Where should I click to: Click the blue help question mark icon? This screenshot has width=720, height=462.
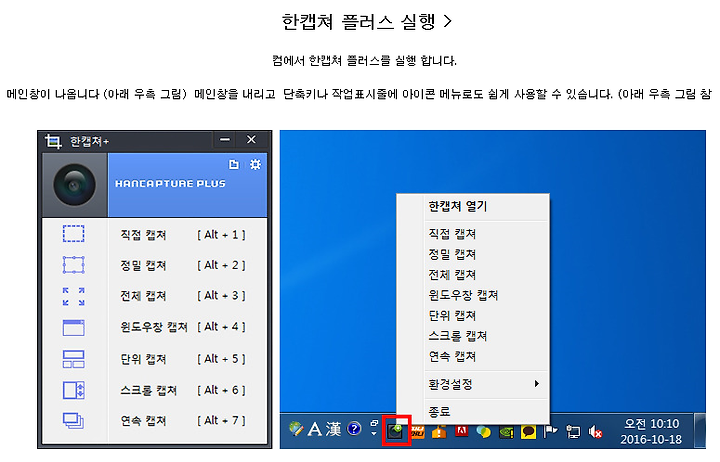[x=354, y=429]
